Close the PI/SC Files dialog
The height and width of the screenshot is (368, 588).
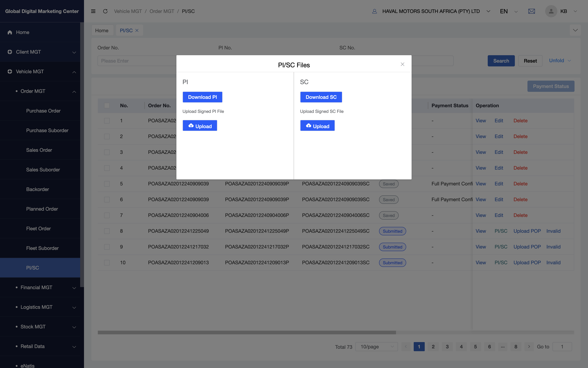402,64
